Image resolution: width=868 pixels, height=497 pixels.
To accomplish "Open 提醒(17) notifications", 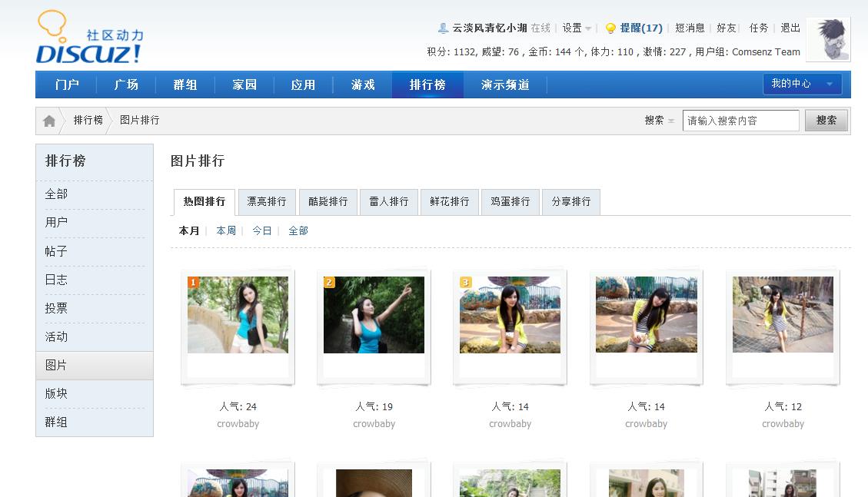I will point(641,28).
